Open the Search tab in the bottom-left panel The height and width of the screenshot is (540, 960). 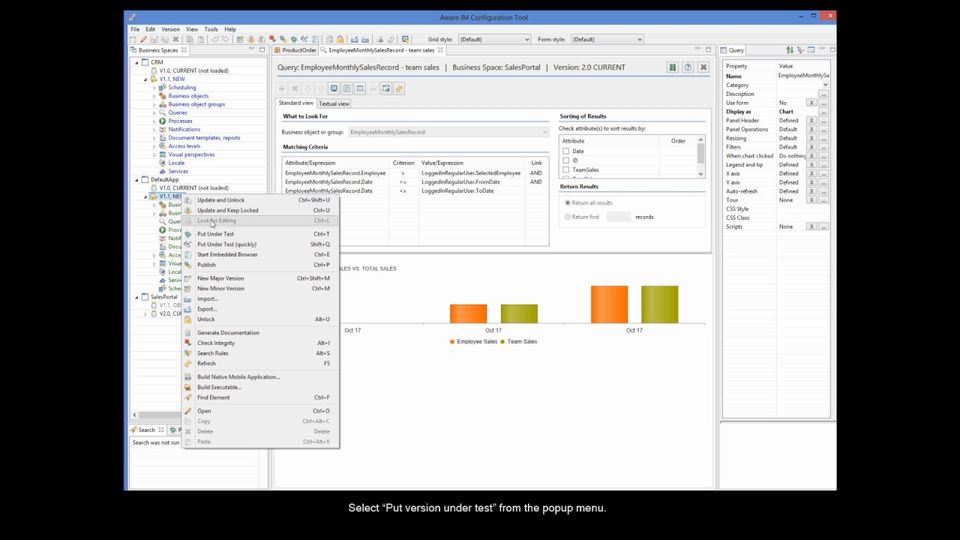[147, 430]
